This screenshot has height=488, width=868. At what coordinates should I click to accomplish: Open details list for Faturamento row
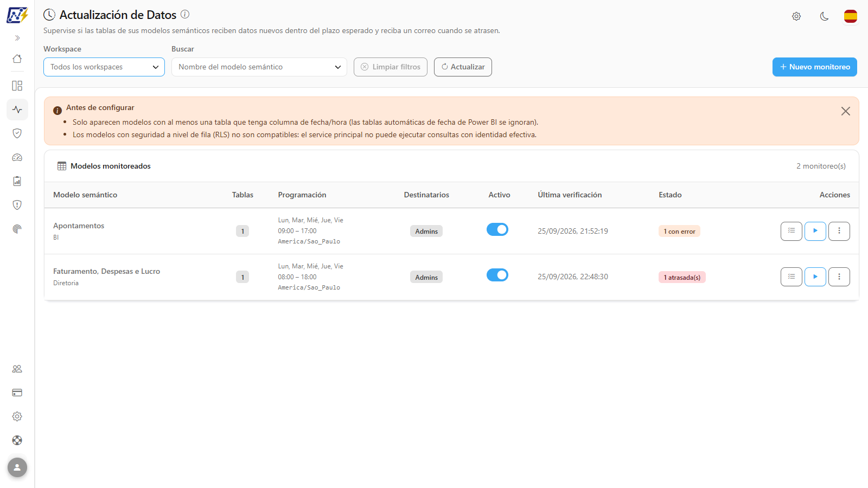[791, 277]
